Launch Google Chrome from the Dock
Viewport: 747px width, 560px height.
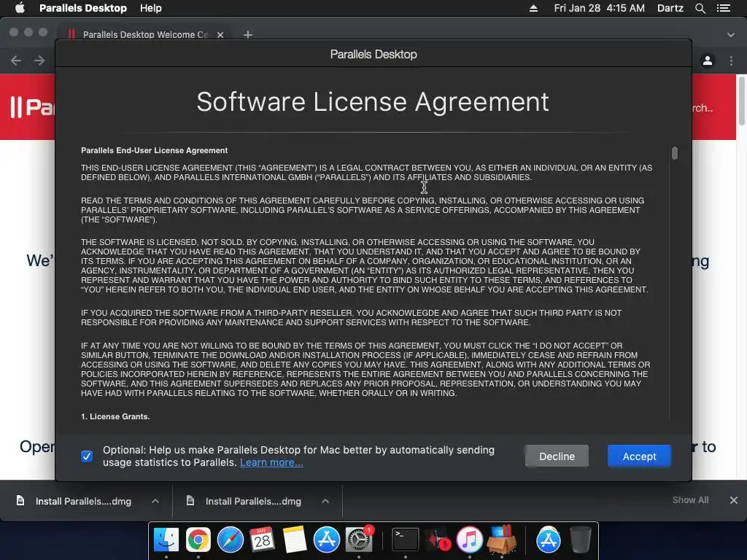click(198, 540)
